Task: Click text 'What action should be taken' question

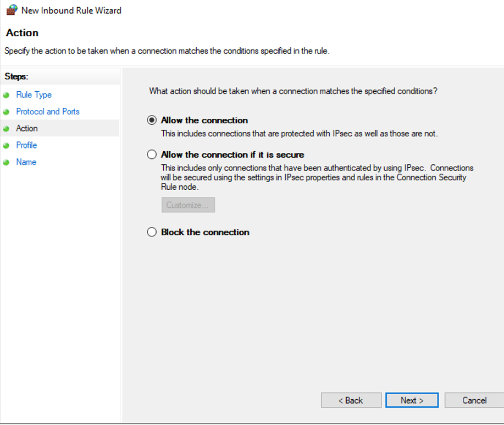Action: [293, 91]
